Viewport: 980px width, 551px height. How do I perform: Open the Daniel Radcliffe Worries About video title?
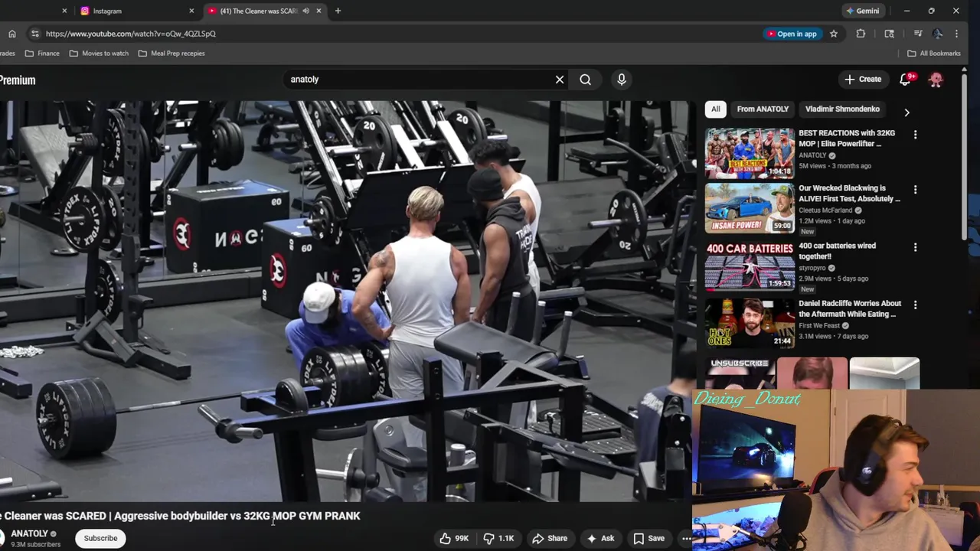850,309
